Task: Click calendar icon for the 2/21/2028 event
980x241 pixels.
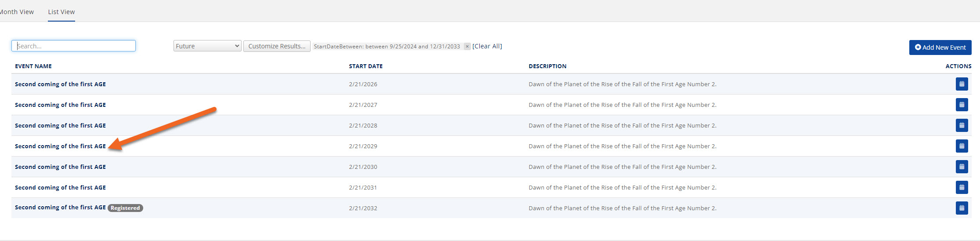Action: tap(962, 125)
